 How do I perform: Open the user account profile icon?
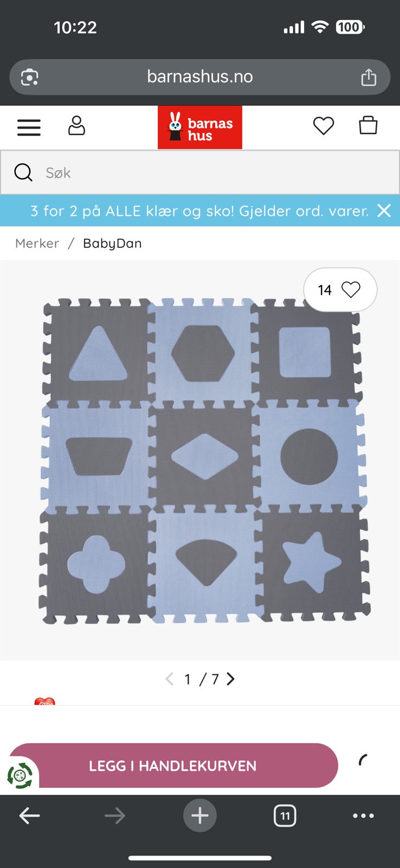76,126
